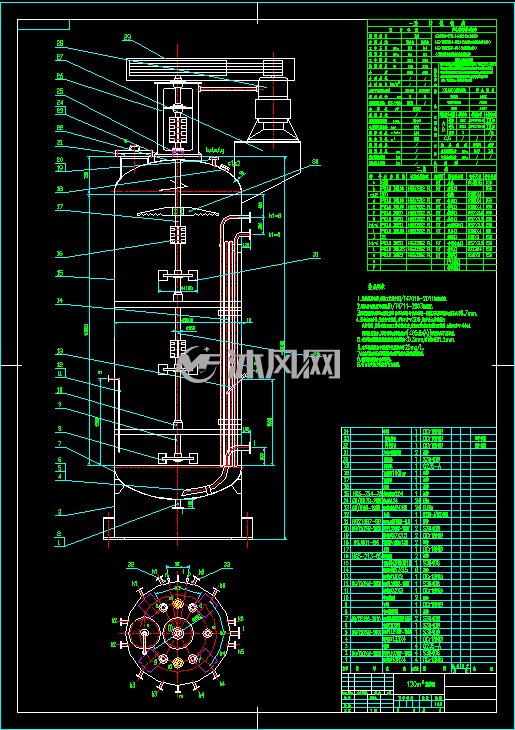Click nozzle label h5 in plan view
Screen dimensions: 515x730
tap(242, 651)
